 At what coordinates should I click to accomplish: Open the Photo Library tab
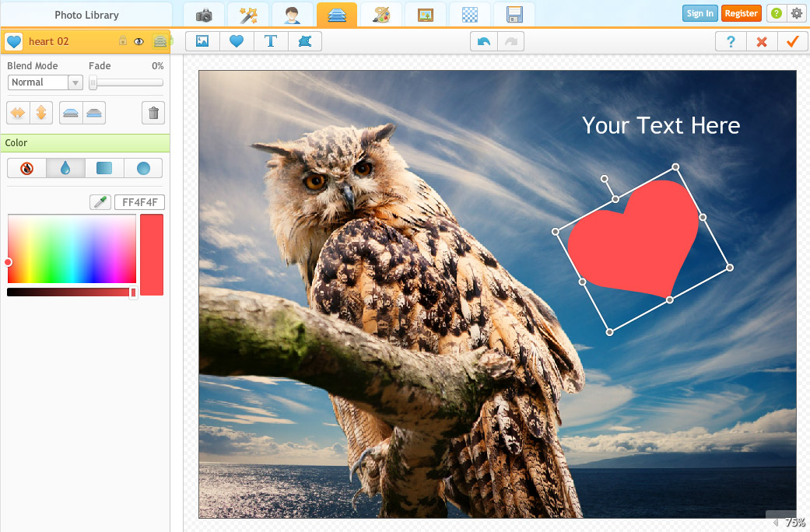(x=86, y=15)
